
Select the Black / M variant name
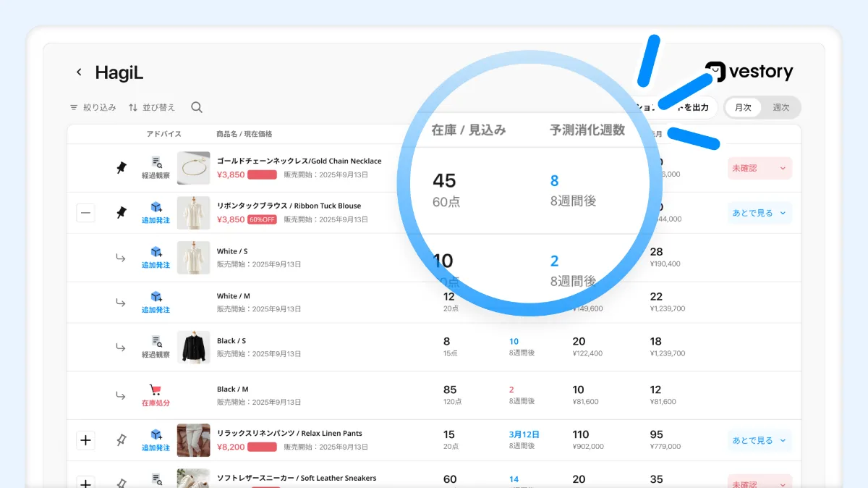pyautogui.click(x=233, y=389)
